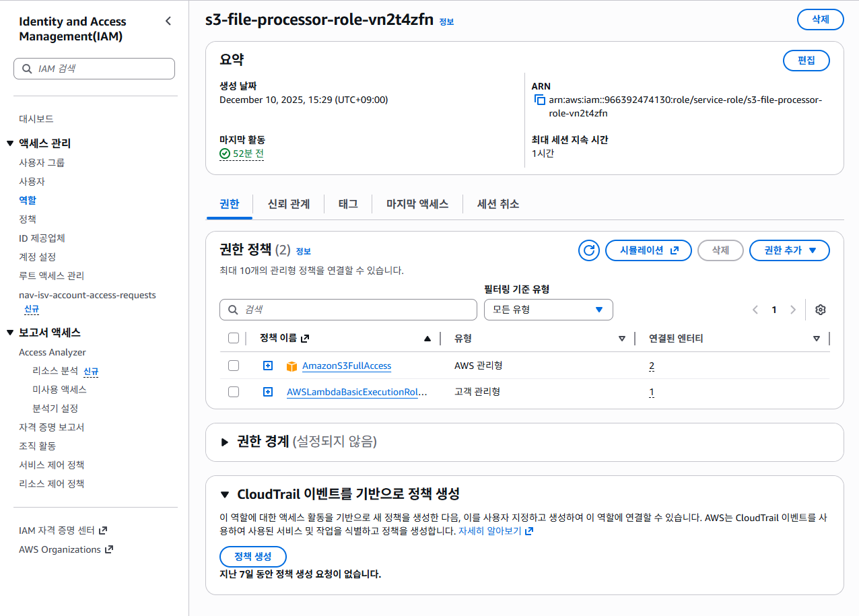
Task: Open 미사용 액세스 in the sidebar
Action: point(59,390)
